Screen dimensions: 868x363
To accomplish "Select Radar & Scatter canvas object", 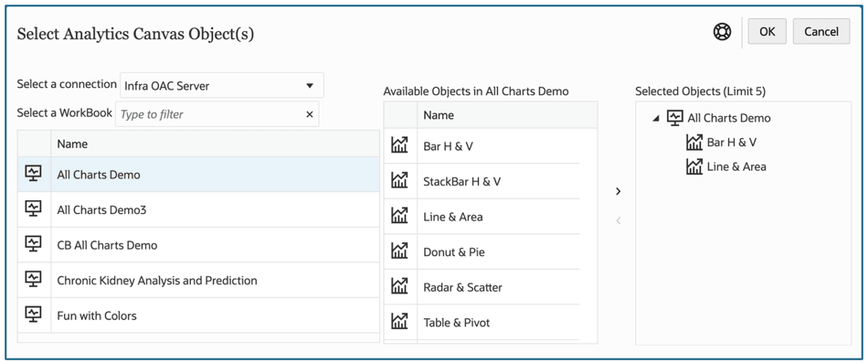I will point(482,288).
